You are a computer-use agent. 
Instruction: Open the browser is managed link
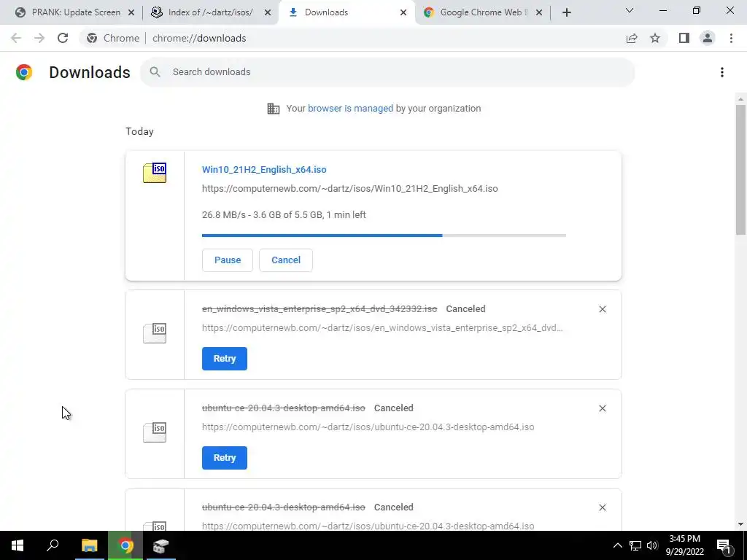350,109
